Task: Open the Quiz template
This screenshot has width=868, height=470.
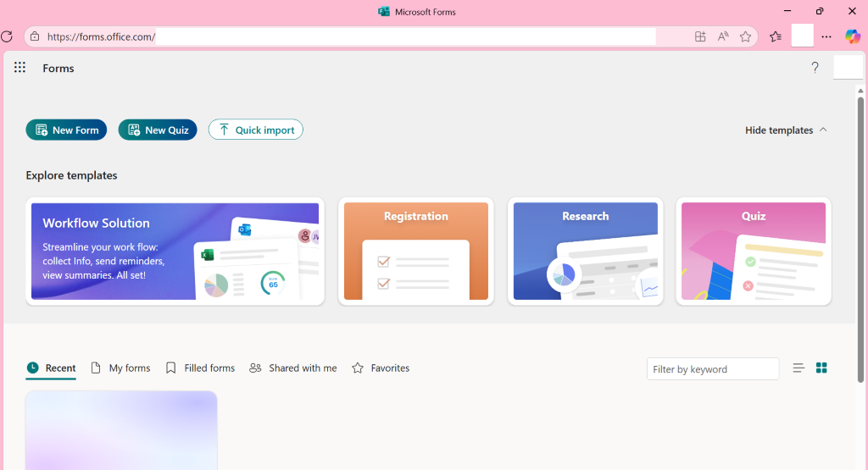Action: pos(754,251)
